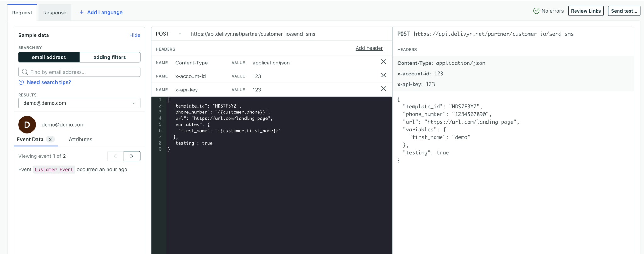The width and height of the screenshot is (644, 254).
Task: Switch to the Response tab
Action: point(55,13)
